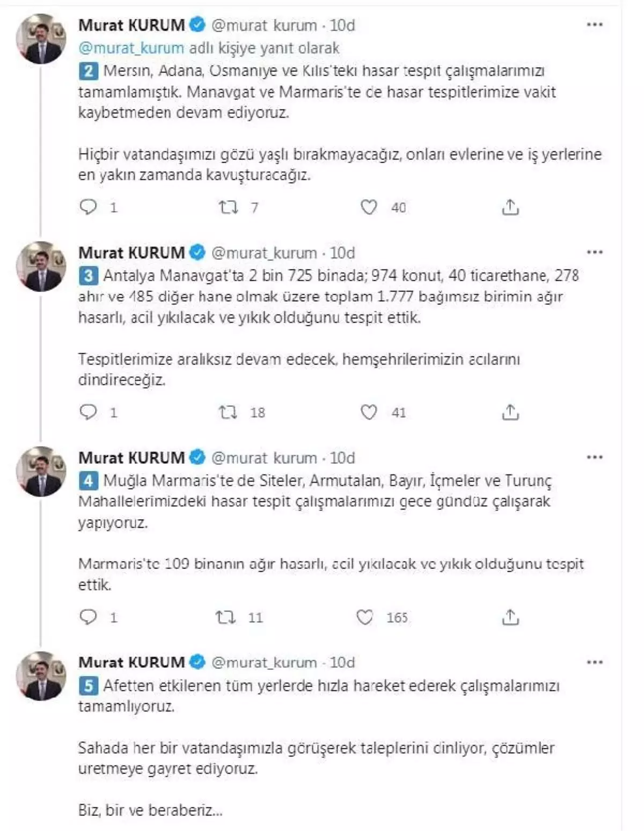Like the tweet with 40 likes
This screenshot has height=831, width=644.
click(x=369, y=206)
